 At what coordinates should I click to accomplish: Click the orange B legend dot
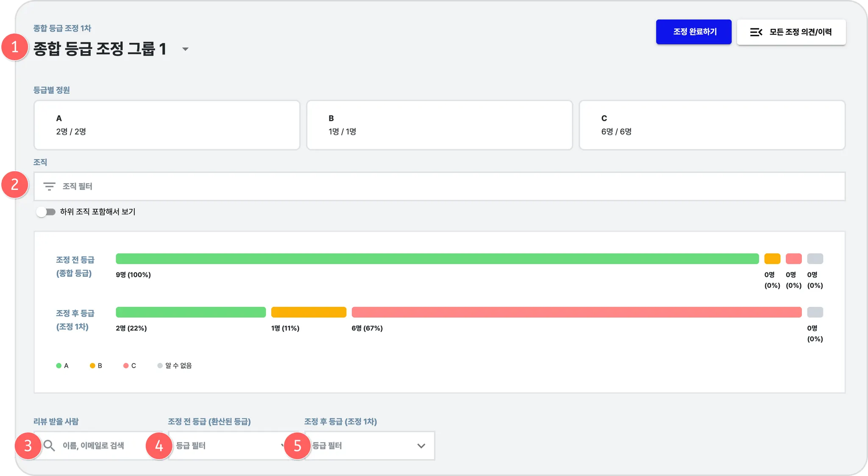(x=92, y=366)
